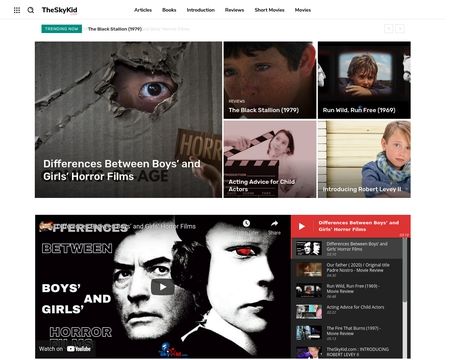Select playlist item TheSkyKid.com Introducing Robert Levey II

[x=347, y=351]
